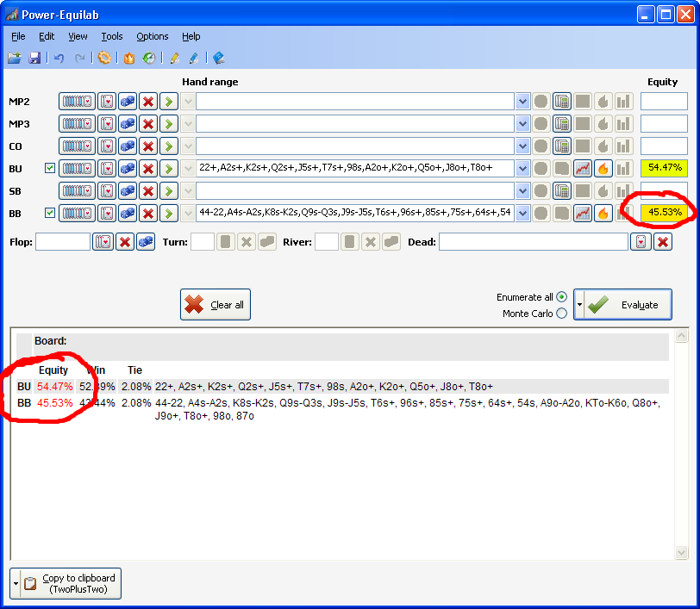Select the Enumerate all radio button
Viewport: 700px width, 609px height.
pyautogui.click(x=561, y=297)
